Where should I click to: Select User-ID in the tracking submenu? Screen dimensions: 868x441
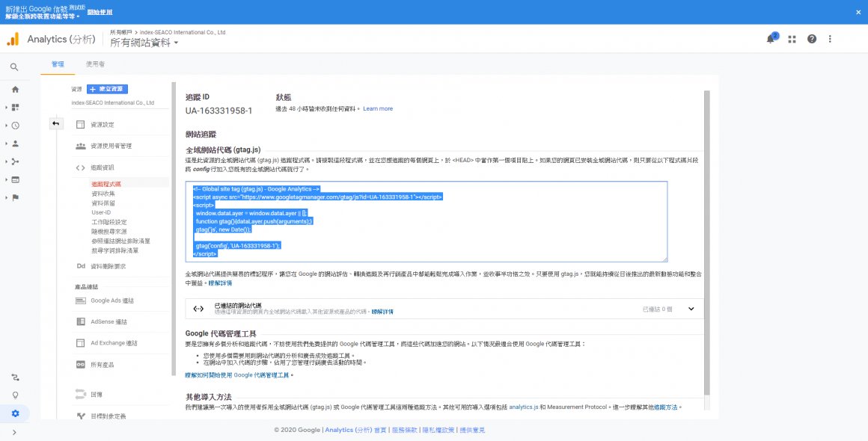pos(101,212)
